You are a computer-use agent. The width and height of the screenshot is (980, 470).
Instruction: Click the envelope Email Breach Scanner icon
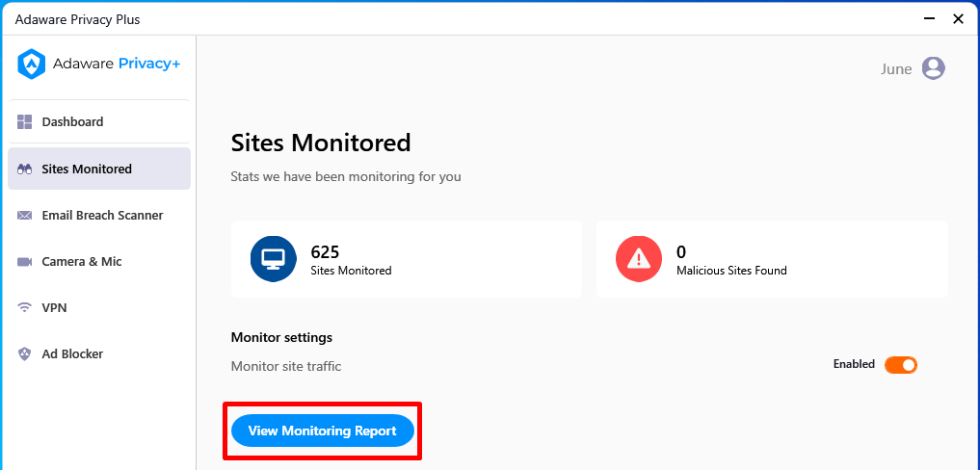[x=24, y=216]
